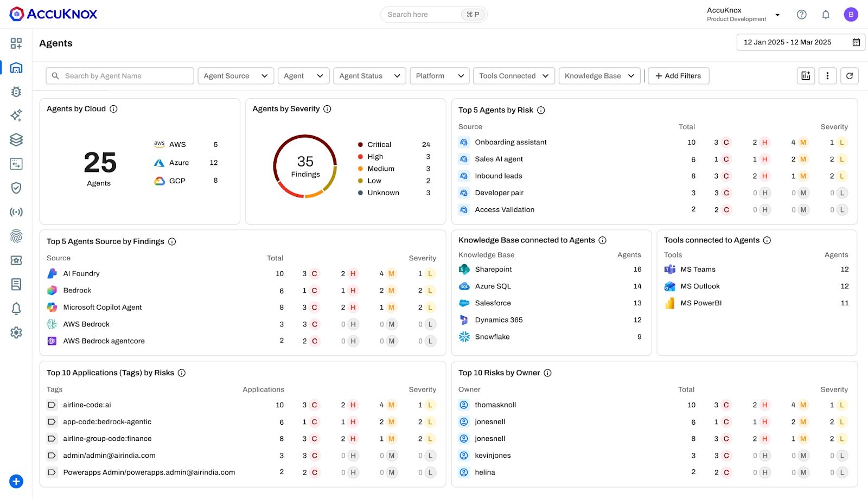868x499 pixels.
Task: Click the Add Filters button
Action: click(678, 76)
